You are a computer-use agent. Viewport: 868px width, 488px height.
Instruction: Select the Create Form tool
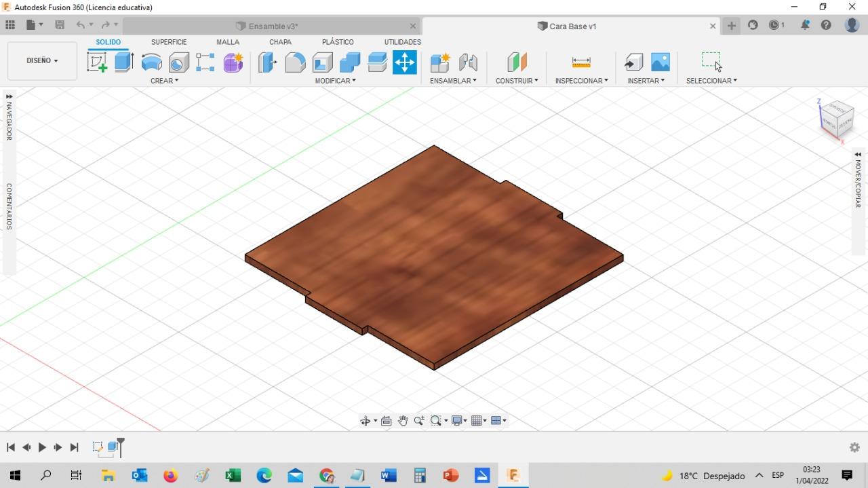click(x=233, y=62)
